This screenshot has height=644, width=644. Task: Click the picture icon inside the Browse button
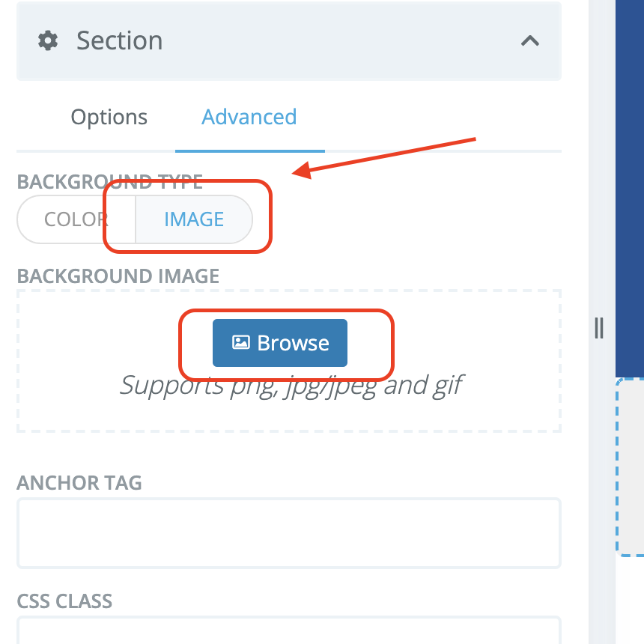[x=241, y=342]
